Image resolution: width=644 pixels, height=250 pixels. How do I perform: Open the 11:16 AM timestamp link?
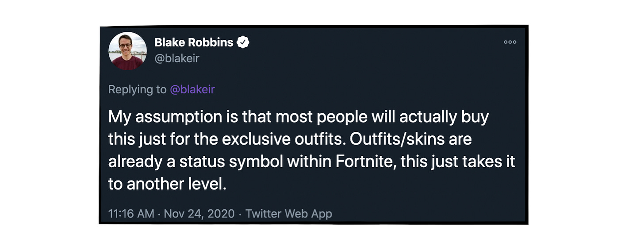click(131, 214)
